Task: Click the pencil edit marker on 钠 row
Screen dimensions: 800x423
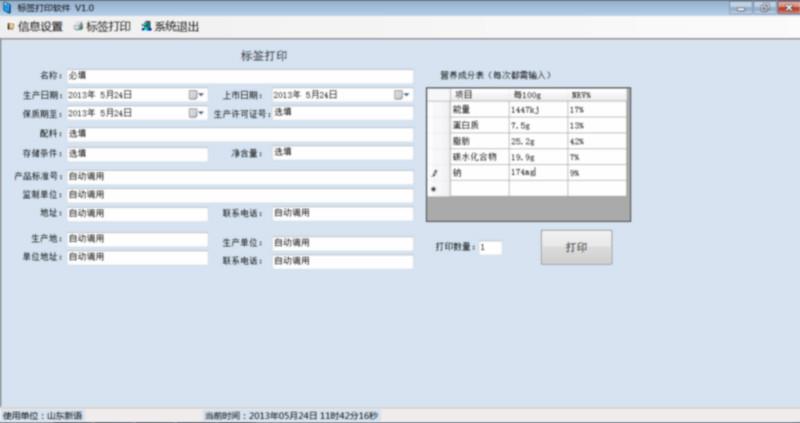Action: click(x=434, y=173)
